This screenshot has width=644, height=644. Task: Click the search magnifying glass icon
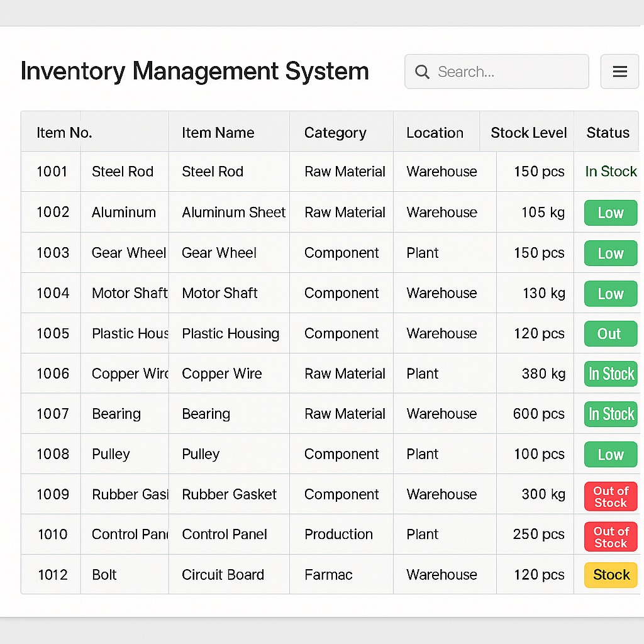click(422, 72)
